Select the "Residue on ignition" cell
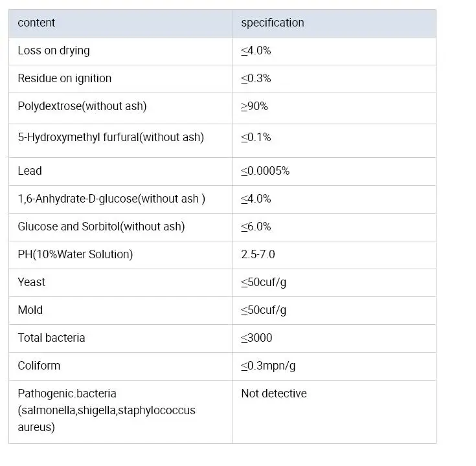This screenshot has width=476, height=466. click(64, 78)
